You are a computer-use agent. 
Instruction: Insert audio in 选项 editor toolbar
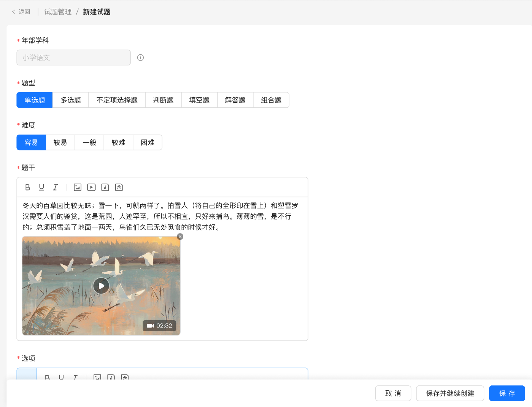pyautogui.click(x=111, y=377)
